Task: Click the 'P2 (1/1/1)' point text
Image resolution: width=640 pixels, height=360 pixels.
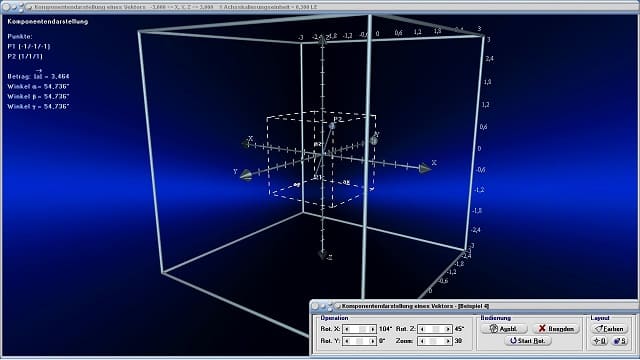Action: (x=25, y=57)
